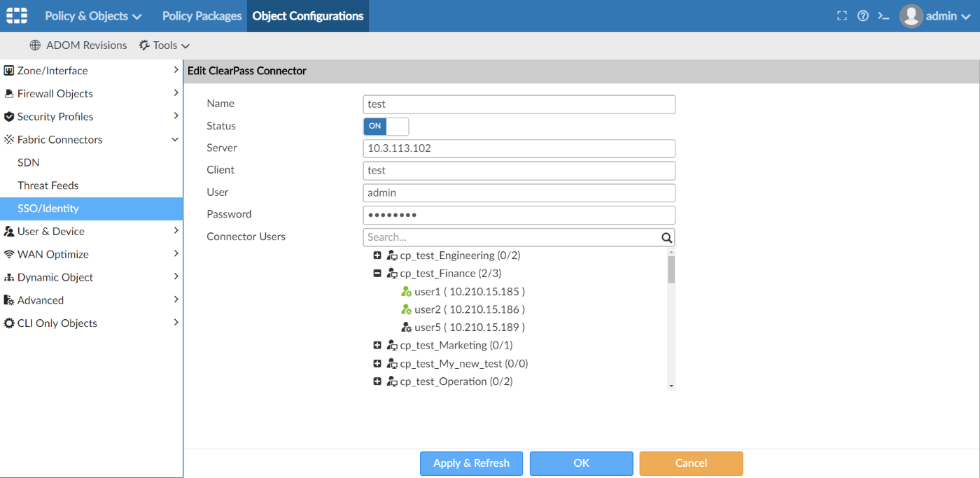Toggle the Status switch off
980x478 pixels.
coord(386,126)
